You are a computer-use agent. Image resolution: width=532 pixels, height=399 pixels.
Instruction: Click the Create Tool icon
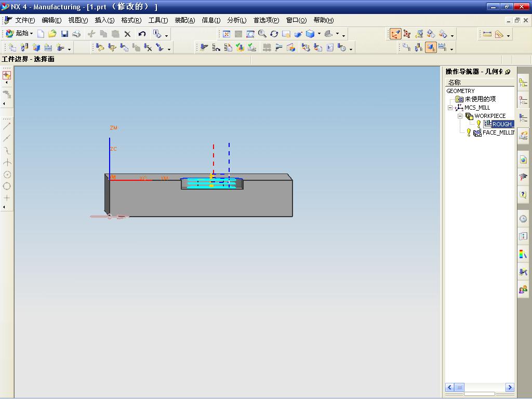24,48
